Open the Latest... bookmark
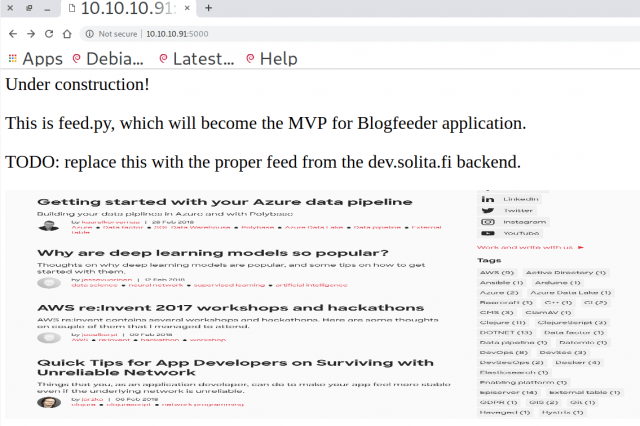 point(195,59)
